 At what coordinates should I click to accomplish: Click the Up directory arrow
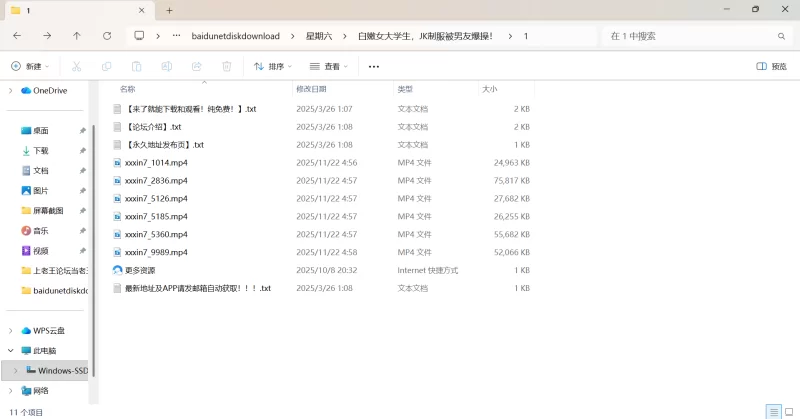pyautogui.click(x=77, y=36)
